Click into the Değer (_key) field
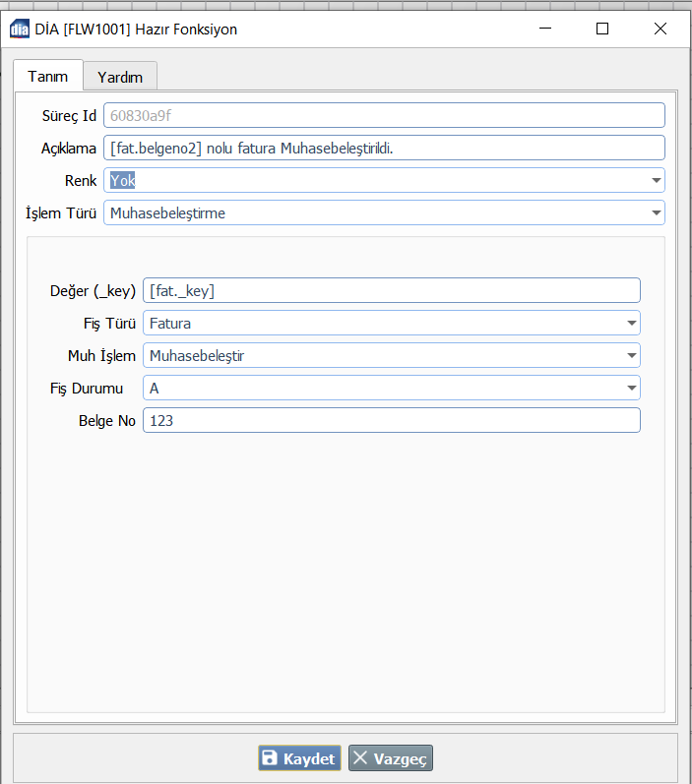The image size is (692, 784). click(x=391, y=290)
